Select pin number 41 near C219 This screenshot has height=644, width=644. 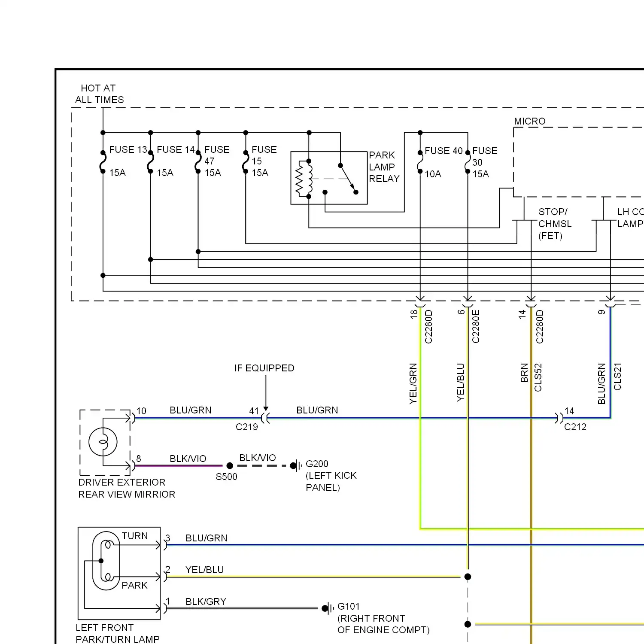[254, 411]
